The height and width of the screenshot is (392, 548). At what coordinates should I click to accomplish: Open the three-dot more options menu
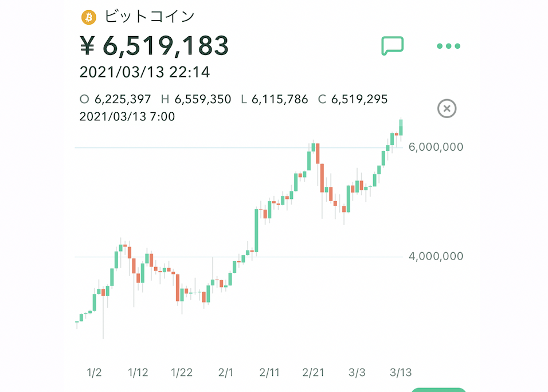pos(448,46)
